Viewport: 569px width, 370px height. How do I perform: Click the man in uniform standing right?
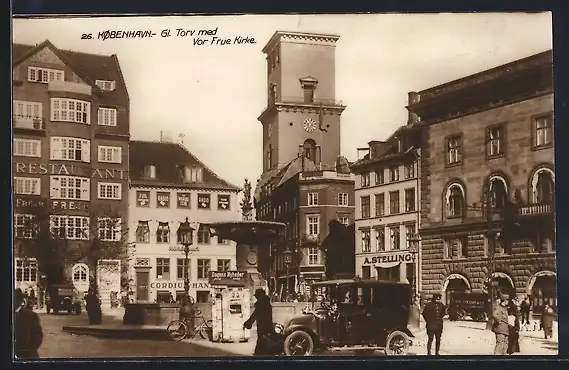click(434, 324)
